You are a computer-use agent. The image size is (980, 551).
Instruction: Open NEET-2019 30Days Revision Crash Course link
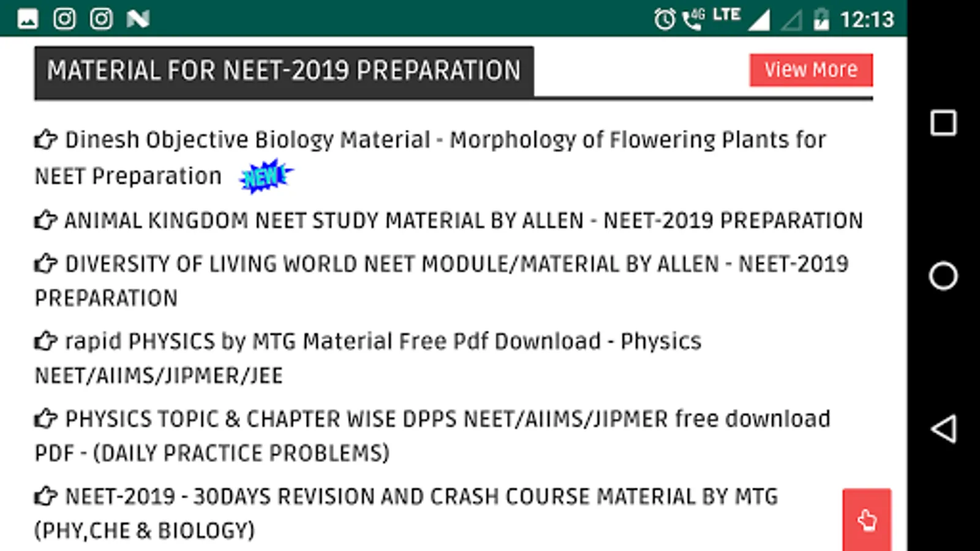pyautogui.click(x=421, y=497)
